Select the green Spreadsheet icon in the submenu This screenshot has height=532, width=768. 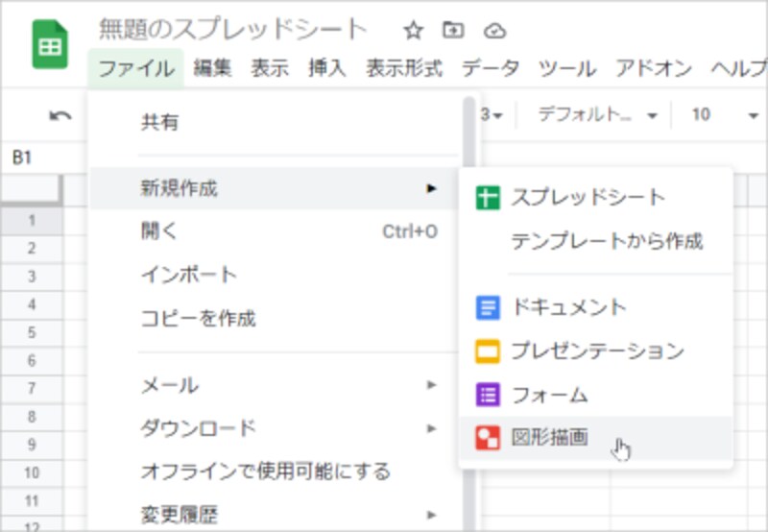488,198
